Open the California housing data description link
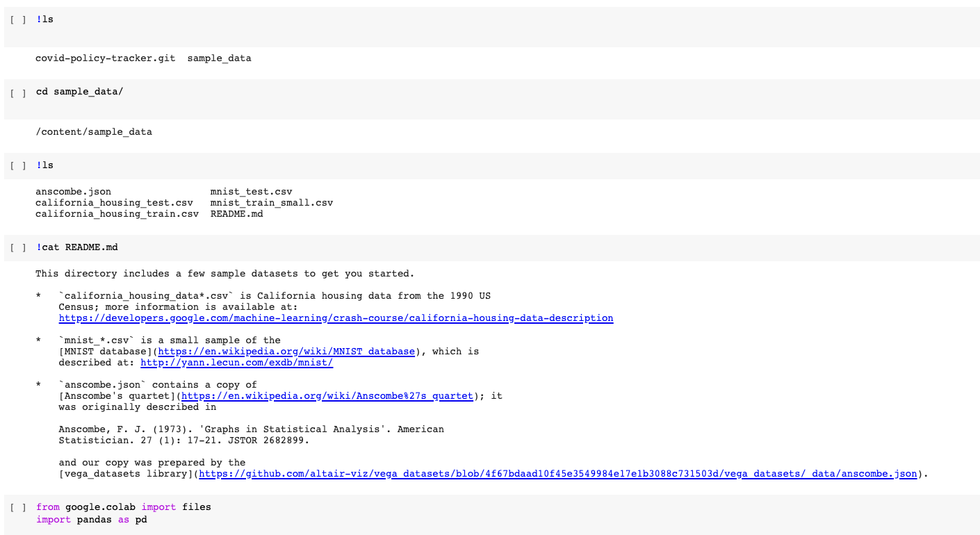The width and height of the screenshot is (980, 535). [336, 318]
